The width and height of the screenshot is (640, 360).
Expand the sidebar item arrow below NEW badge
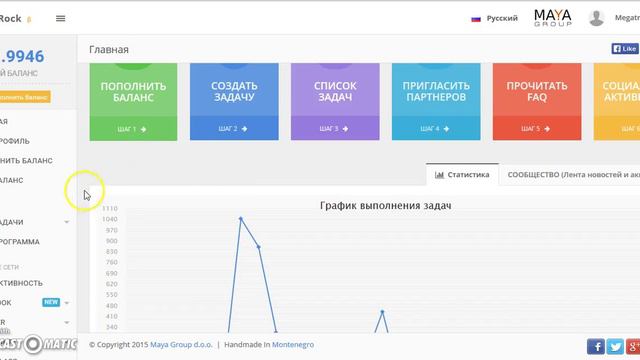[x=67, y=322]
